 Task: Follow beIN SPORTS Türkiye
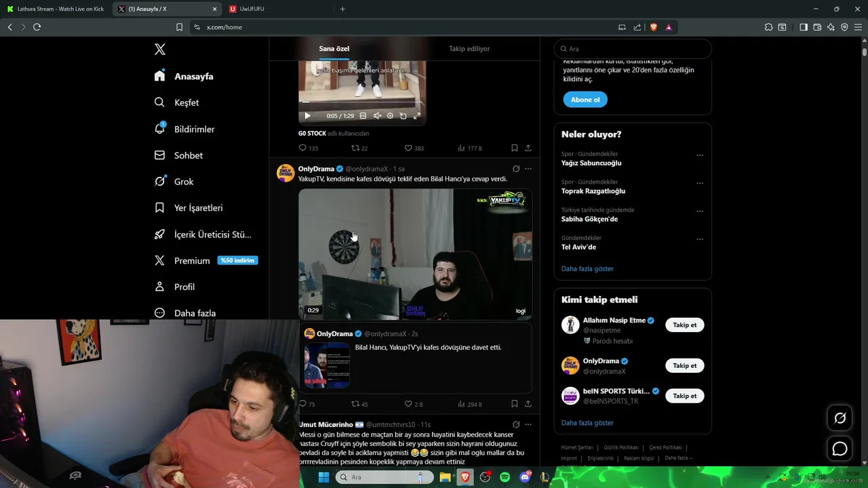(x=685, y=396)
